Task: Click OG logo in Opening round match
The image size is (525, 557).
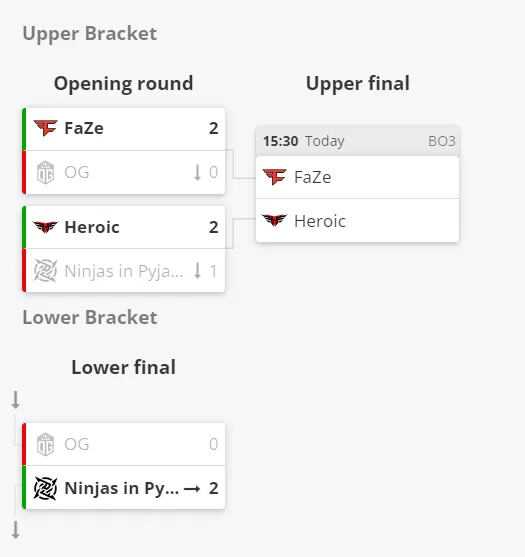Action: [x=45, y=172]
